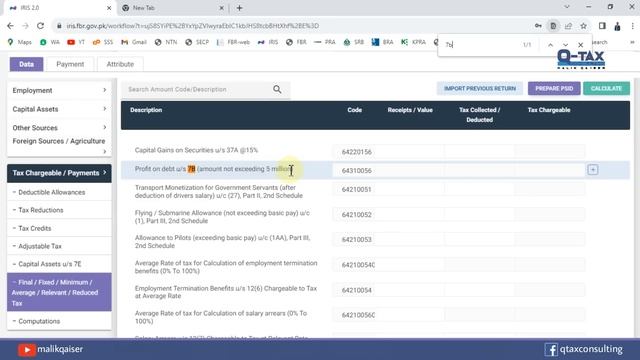Open the KPRA bookmark
This screenshot has height=360, width=640.
pyautogui.click(x=413, y=42)
